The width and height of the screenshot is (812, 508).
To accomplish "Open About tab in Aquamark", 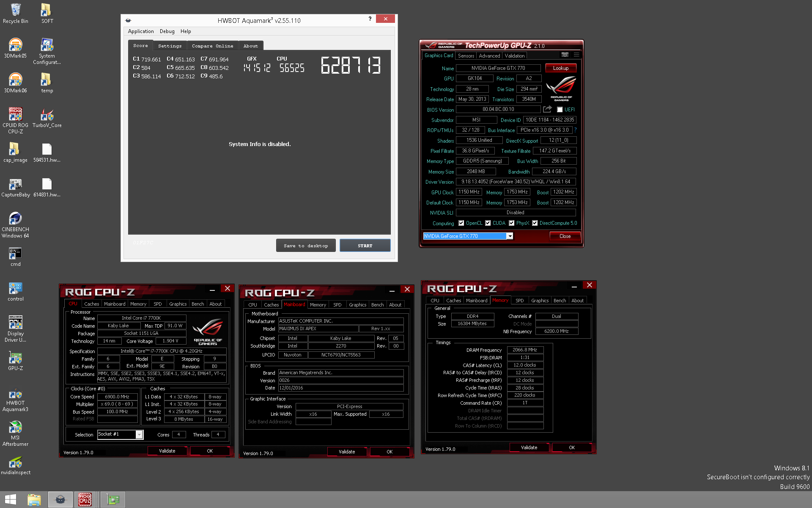I will (251, 46).
